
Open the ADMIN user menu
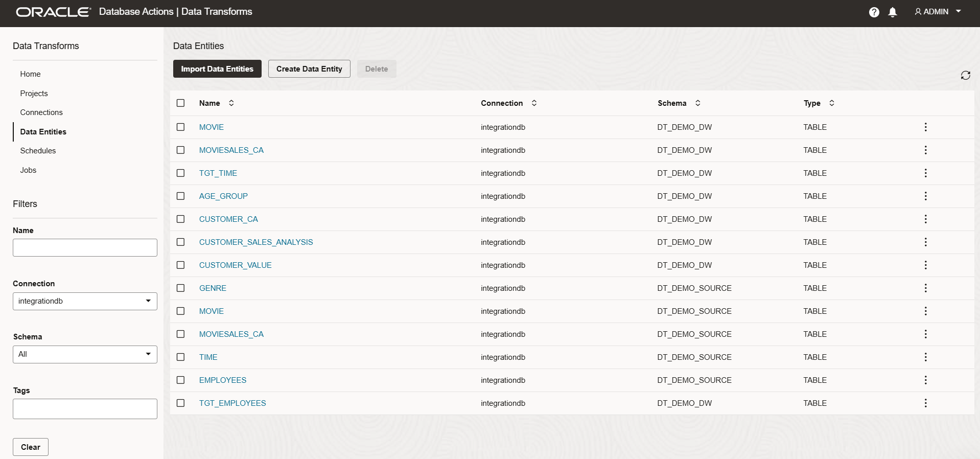938,12
